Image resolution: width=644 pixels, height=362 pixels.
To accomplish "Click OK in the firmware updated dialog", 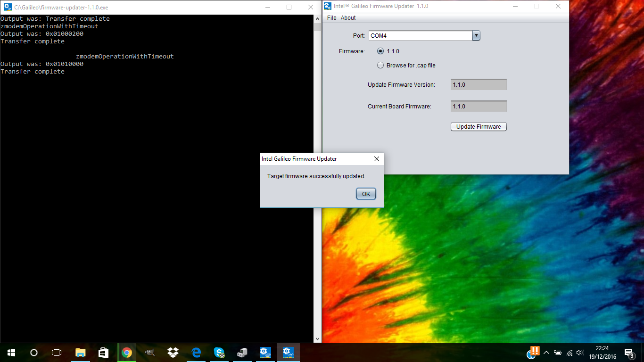I will coord(366,194).
